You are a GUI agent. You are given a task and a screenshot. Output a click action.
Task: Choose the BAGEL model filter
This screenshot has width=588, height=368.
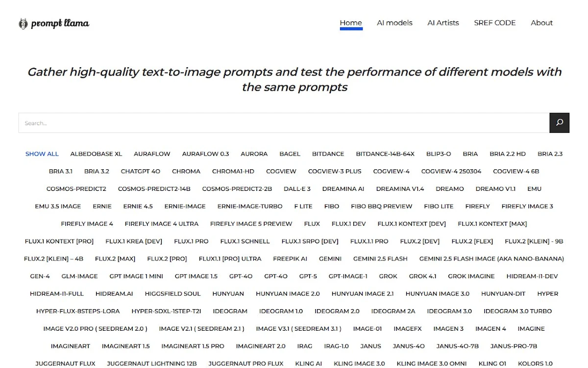pyautogui.click(x=290, y=154)
